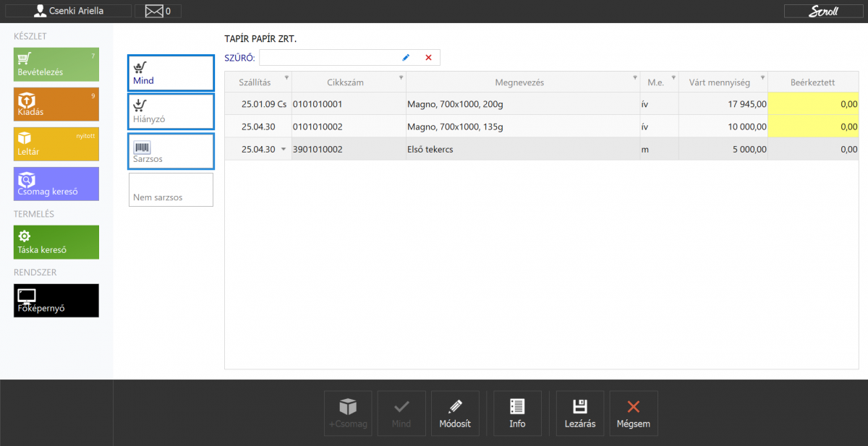Click the Beérkeztett cell for 3901010002

[x=813, y=150]
